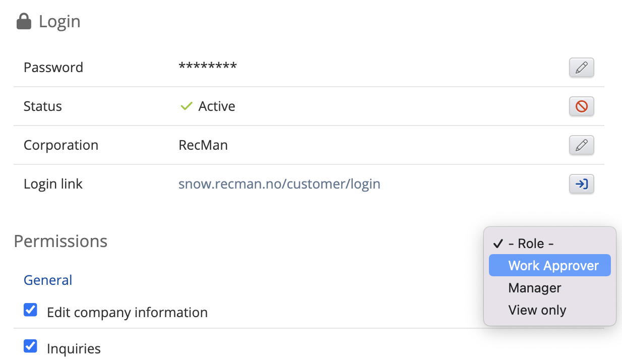Click the Active status text
This screenshot has height=364, width=622.
tap(217, 106)
